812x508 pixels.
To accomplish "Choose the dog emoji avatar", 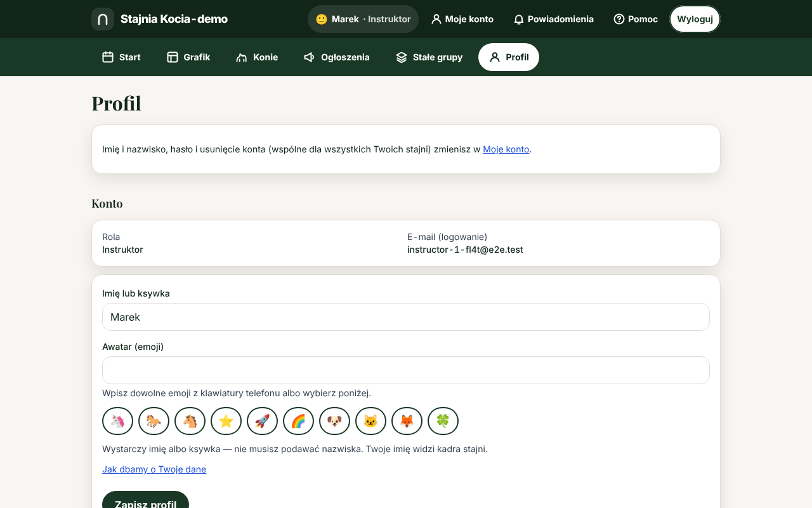I will pos(334,421).
